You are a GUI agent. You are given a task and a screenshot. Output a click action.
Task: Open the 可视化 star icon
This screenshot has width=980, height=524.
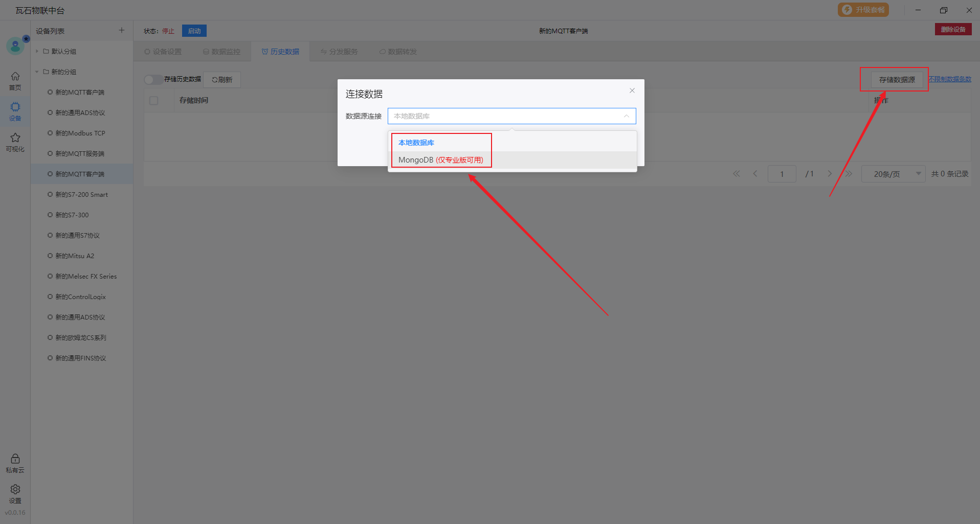point(15,142)
